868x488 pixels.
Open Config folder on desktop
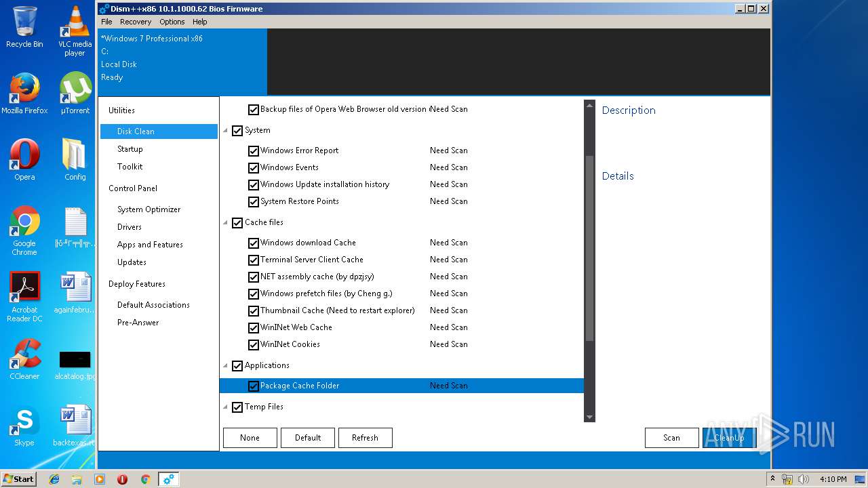tap(75, 160)
